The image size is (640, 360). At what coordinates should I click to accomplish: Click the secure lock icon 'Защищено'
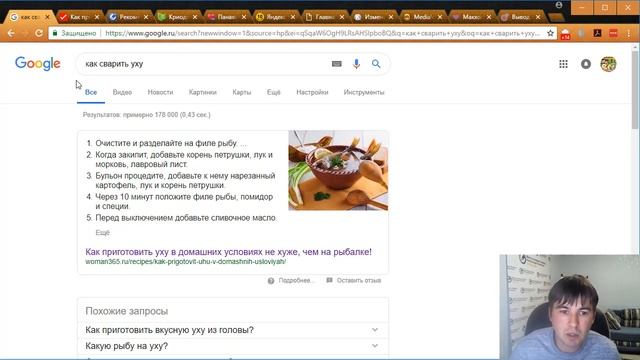click(56, 33)
